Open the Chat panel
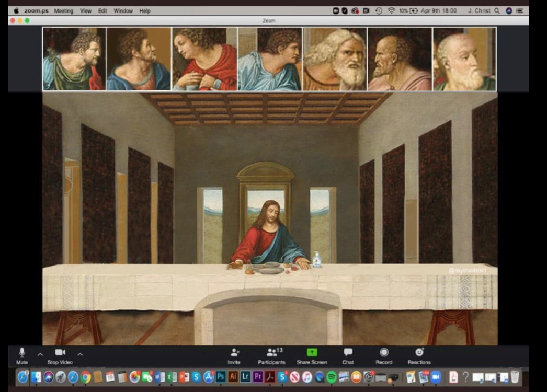The height and width of the screenshot is (392, 547). [x=348, y=353]
